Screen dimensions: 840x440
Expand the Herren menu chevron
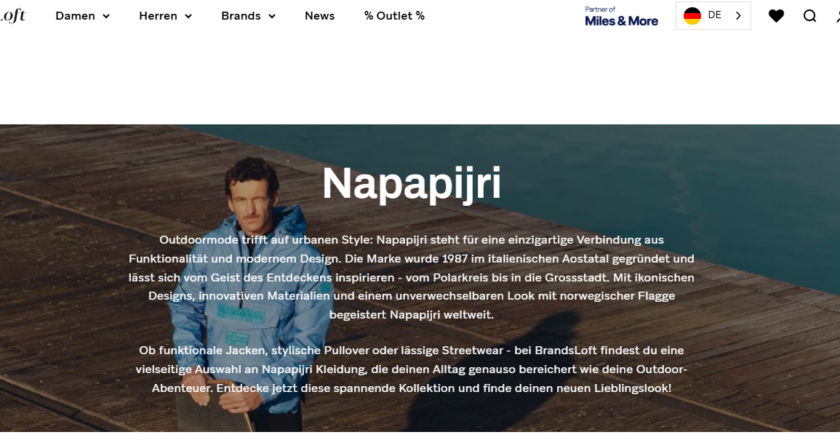[188, 16]
